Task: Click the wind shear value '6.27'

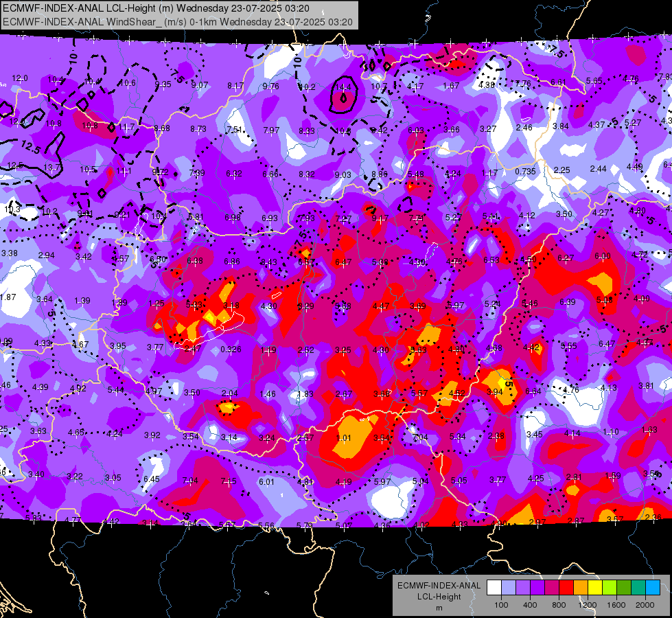Action: [566, 257]
